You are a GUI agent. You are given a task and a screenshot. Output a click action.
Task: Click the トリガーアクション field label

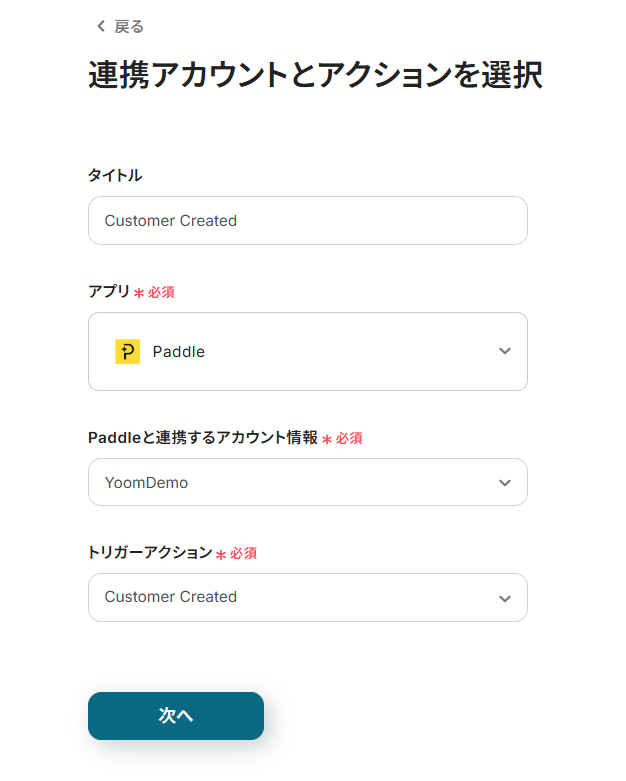[x=150, y=553]
